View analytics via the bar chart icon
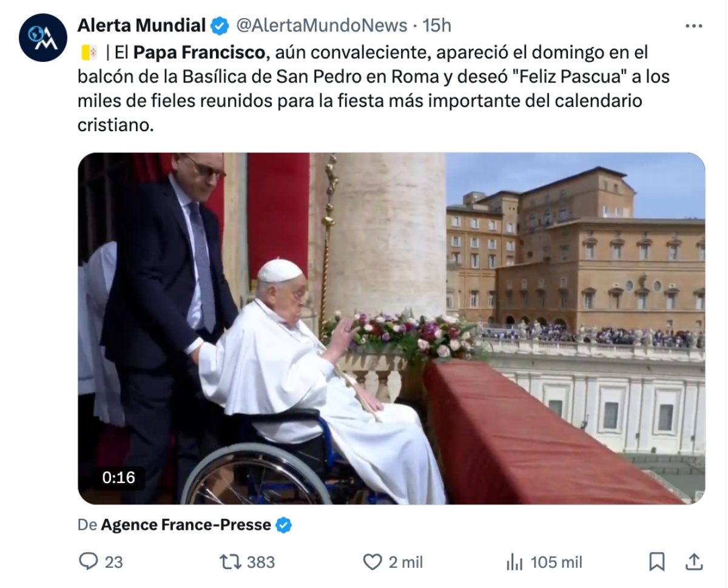 (x=514, y=562)
